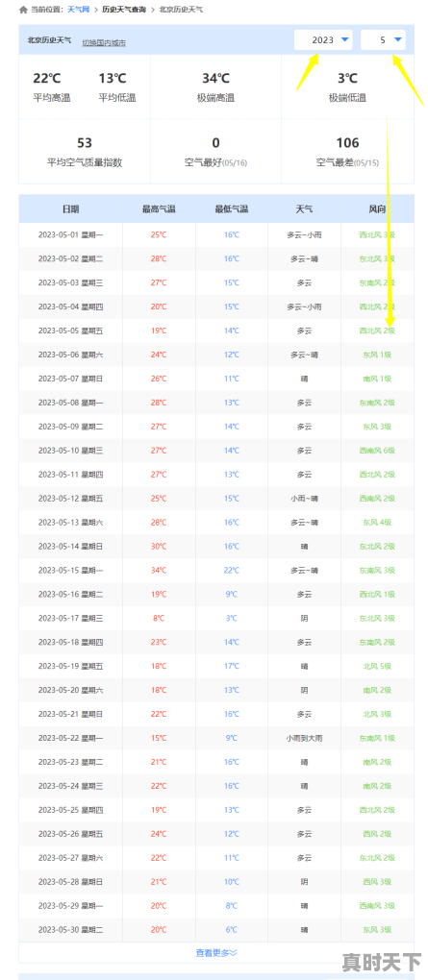Click the 日期 column header
Viewport: 428px width, 980px height.
click(x=71, y=208)
